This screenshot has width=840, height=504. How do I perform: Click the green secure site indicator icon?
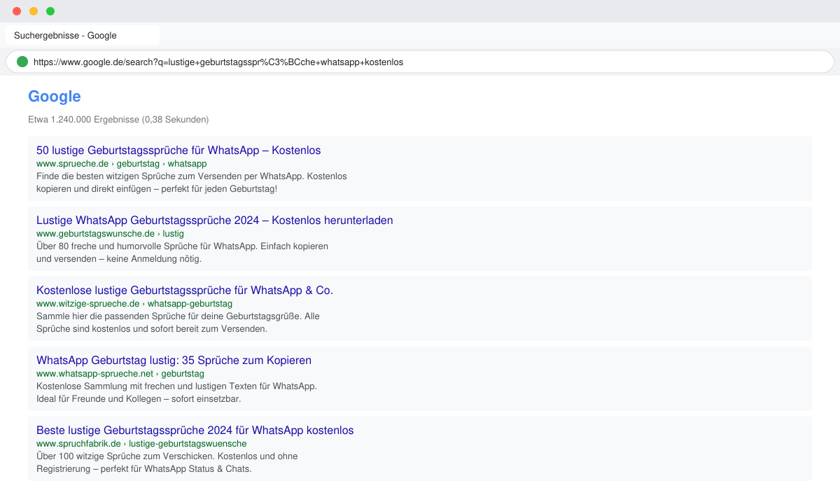pyautogui.click(x=22, y=62)
